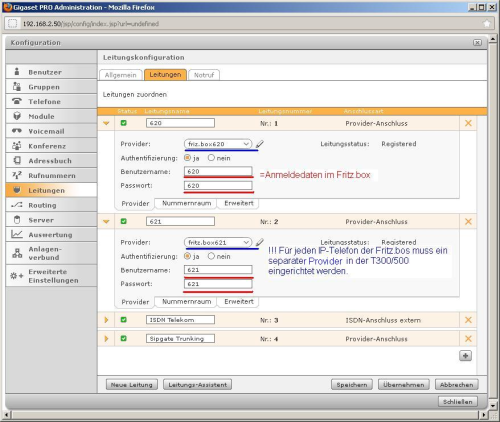
Task: Delete the Sipgate Trunking line
Action: click(x=468, y=338)
